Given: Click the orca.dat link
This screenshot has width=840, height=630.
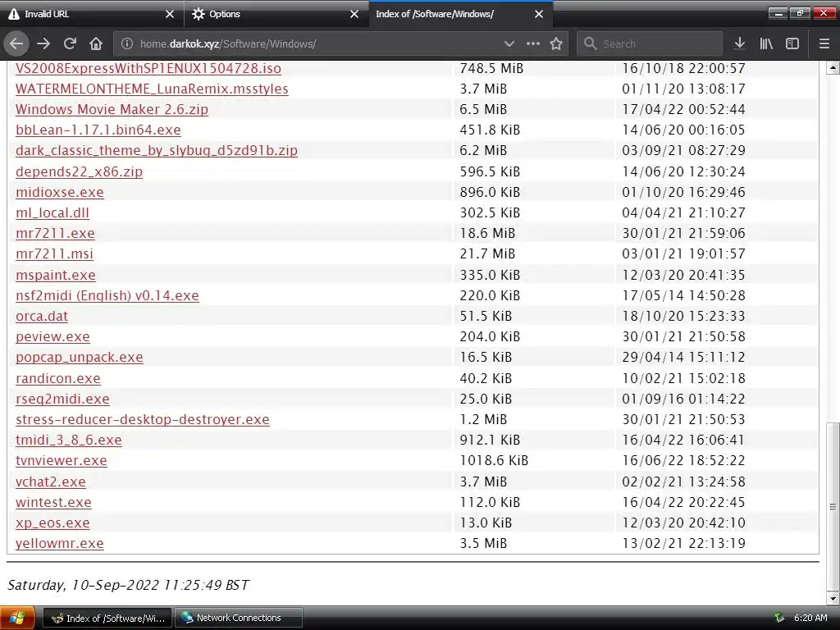Looking at the screenshot, I should tap(41, 316).
